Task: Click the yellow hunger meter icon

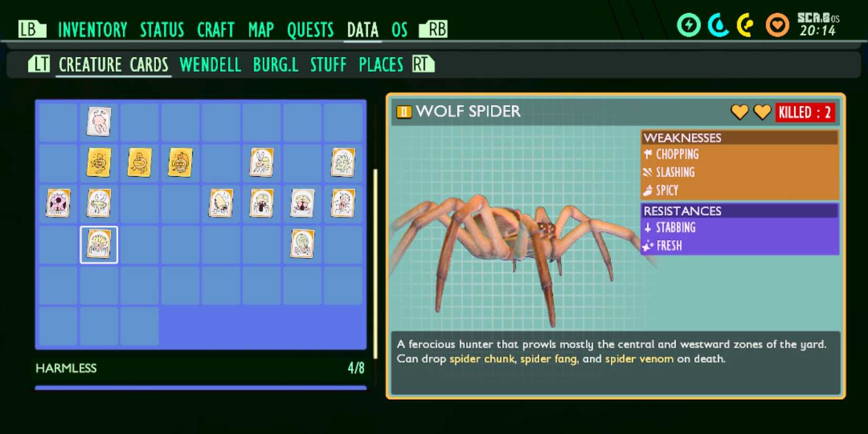Action: (x=746, y=25)
